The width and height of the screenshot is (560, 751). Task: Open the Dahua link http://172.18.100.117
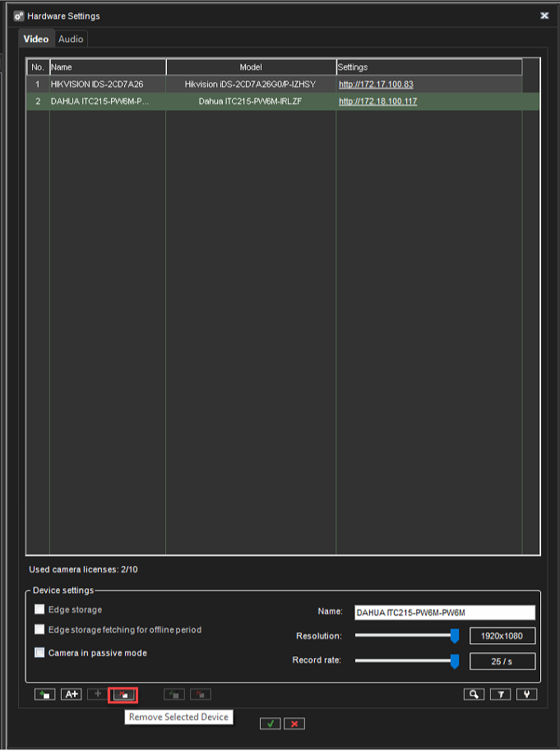[x=377, y=102]
